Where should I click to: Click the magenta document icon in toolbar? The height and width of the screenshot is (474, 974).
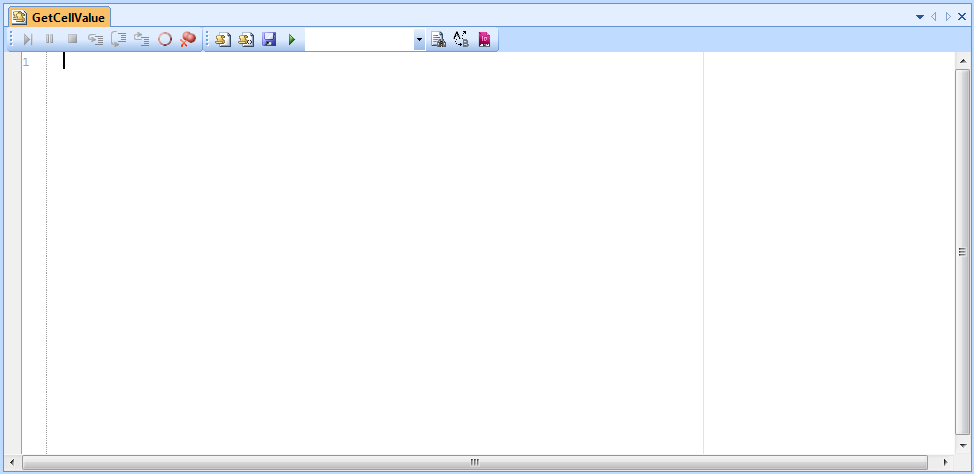coord(485,40)
